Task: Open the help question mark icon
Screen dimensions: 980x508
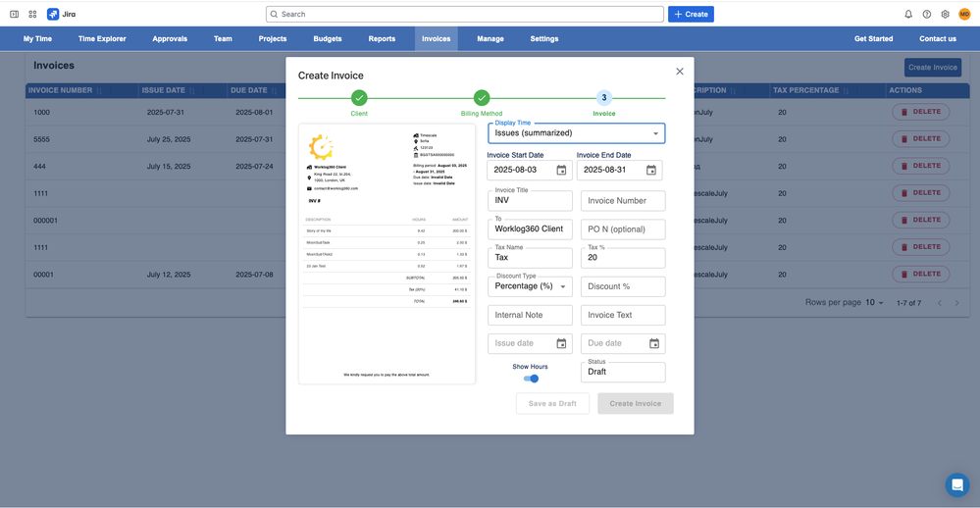Action: (x=927, y=14)
